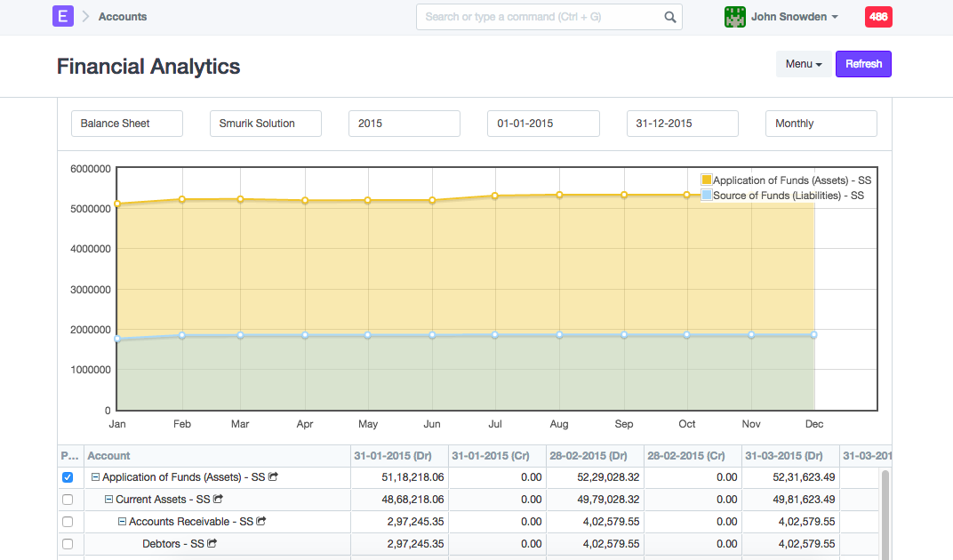Open Current Assets - SS link icon
Image resolution: width=953 pixels, height=560 pixels.
pos(219,500)
